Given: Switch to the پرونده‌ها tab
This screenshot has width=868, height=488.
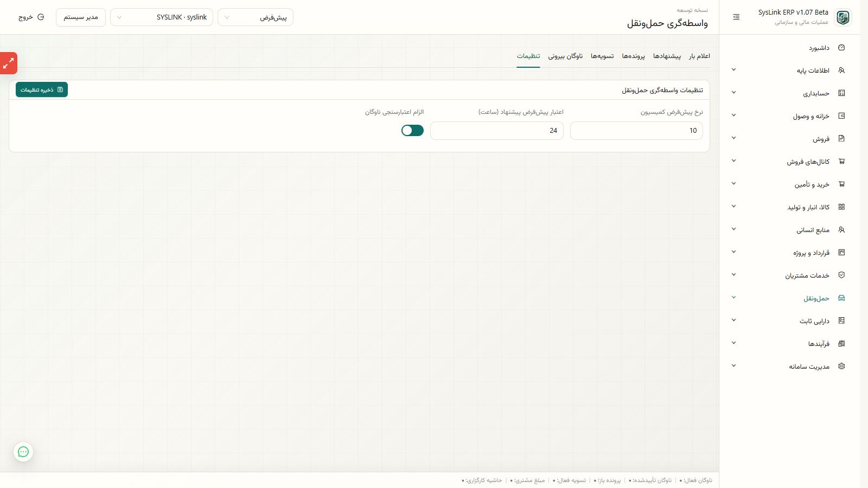Looking at the screenshot, I should 633,56.
